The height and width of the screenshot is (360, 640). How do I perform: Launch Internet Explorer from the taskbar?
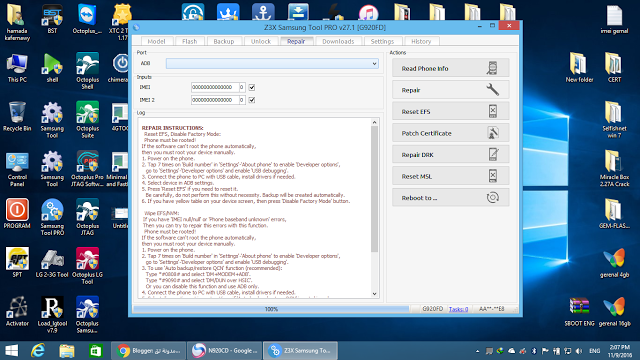(38, 351)
